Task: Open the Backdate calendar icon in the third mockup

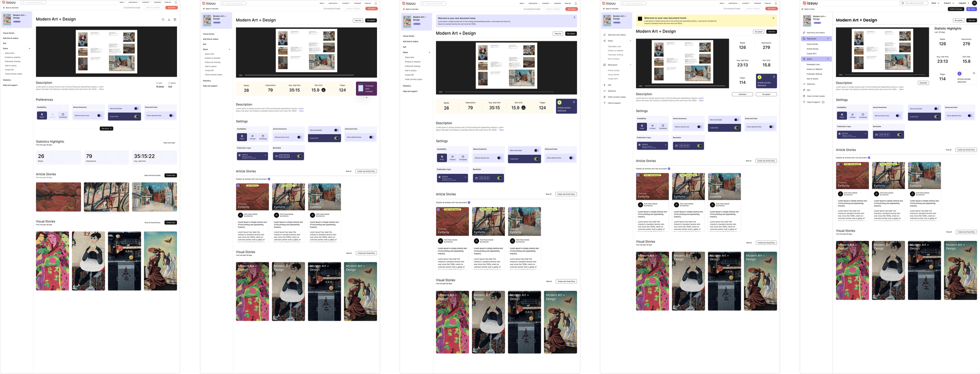Action: coord(477,178)
